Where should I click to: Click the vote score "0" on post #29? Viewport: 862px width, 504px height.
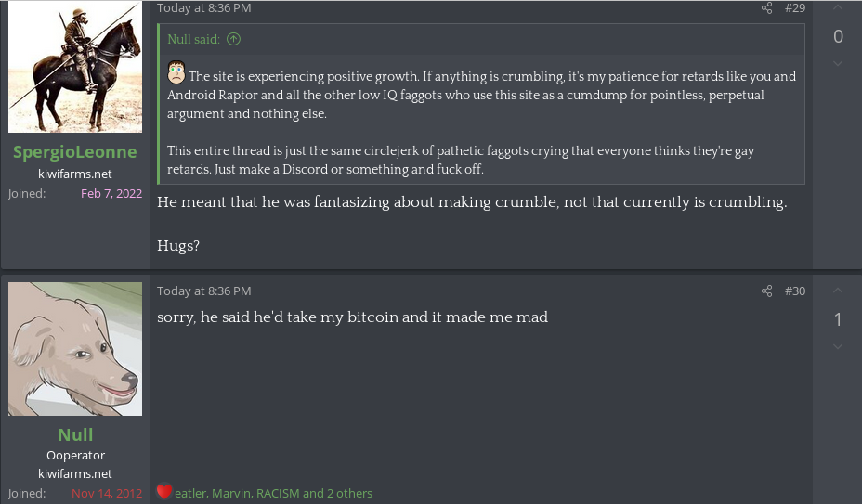coord(838,36)
